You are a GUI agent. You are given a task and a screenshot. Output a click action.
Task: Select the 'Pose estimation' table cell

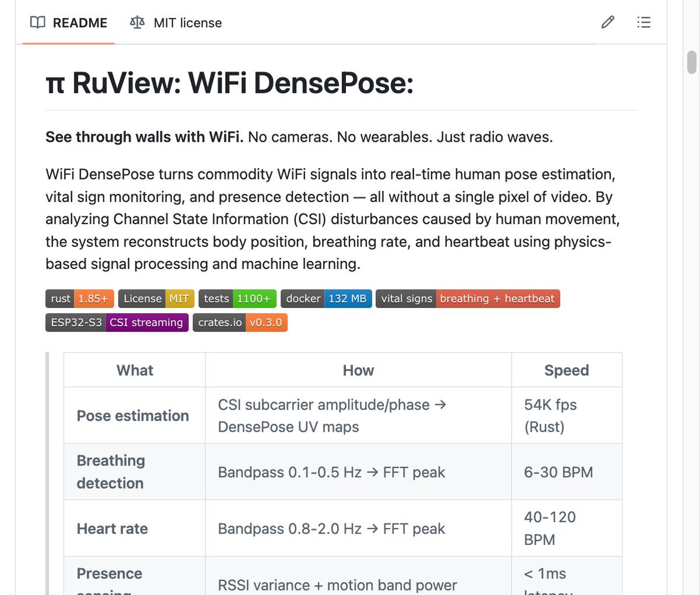[x=135, y=415]
